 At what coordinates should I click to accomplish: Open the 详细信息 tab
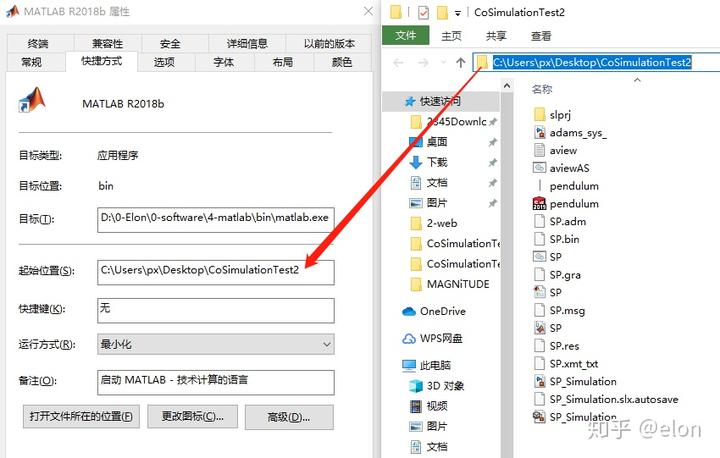coord(247,44)
